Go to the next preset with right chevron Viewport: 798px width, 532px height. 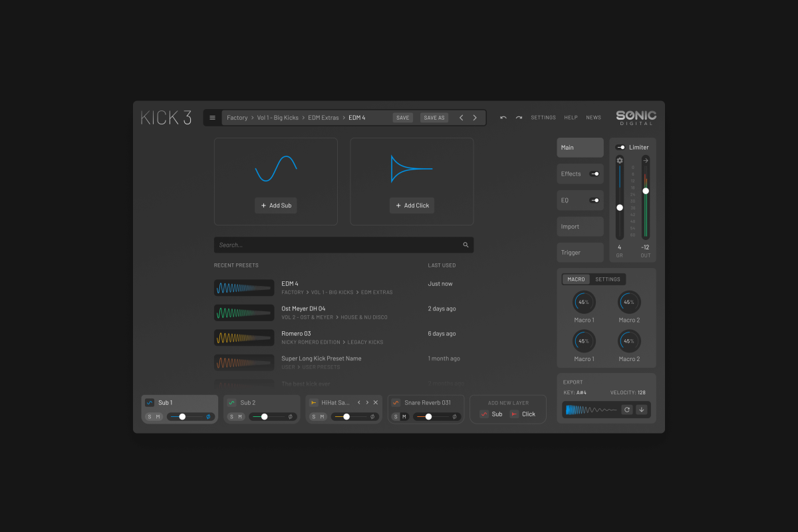click(475, 118)
